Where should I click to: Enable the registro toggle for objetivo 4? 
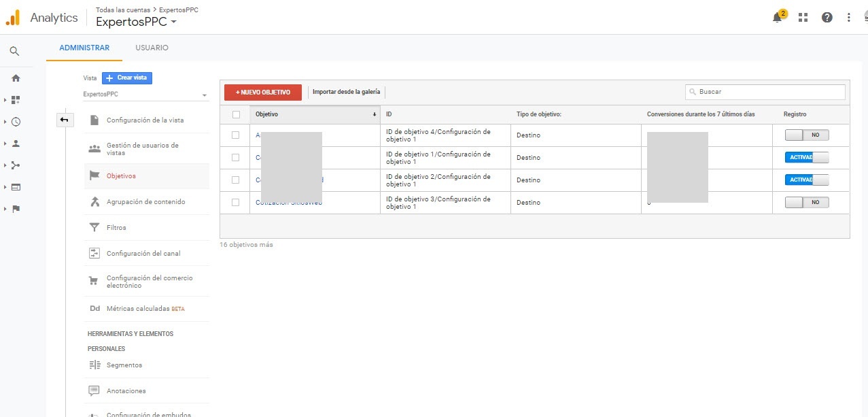point(807,135)
